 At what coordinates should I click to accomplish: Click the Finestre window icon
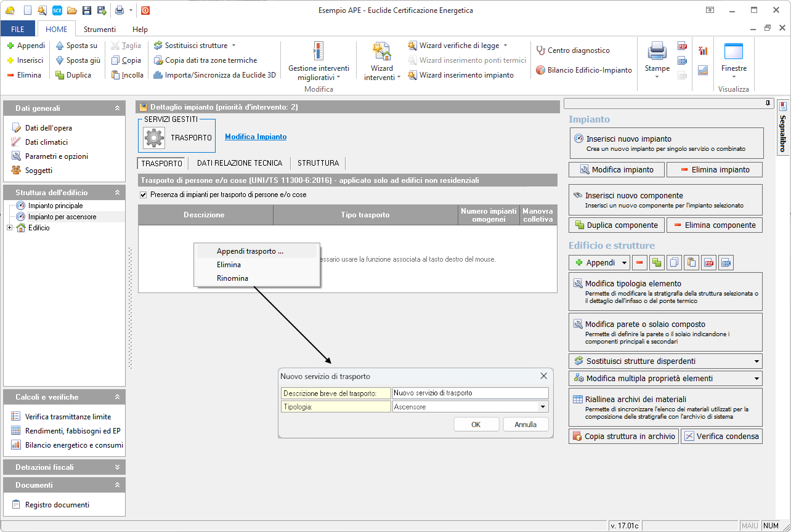click(733, 52)
